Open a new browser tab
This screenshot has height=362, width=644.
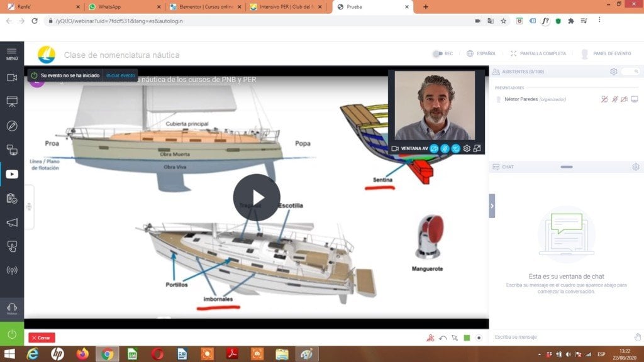426,6
